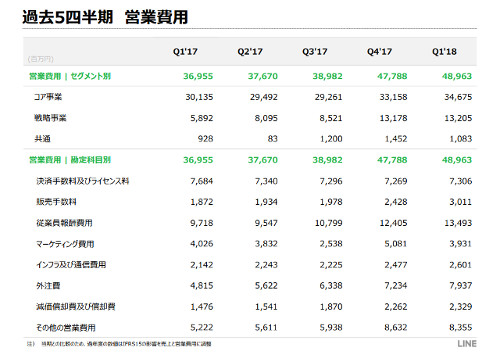Click the value 13,493 in 従業員報酬費用 row
Image resolution: width=500 pixels, height=362 pixels.
pyautogui.click(x=458, y=223)
